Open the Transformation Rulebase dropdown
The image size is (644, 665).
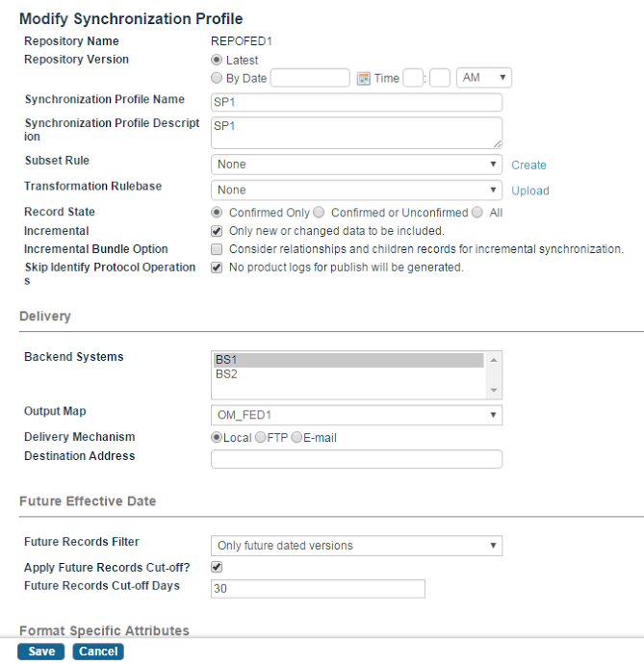pos(356,190)
